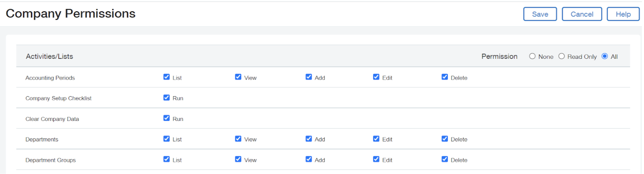Uncheck Run for Company Setup Checklist
Viewport: 644px width, 174px height.
pos(166,98)
